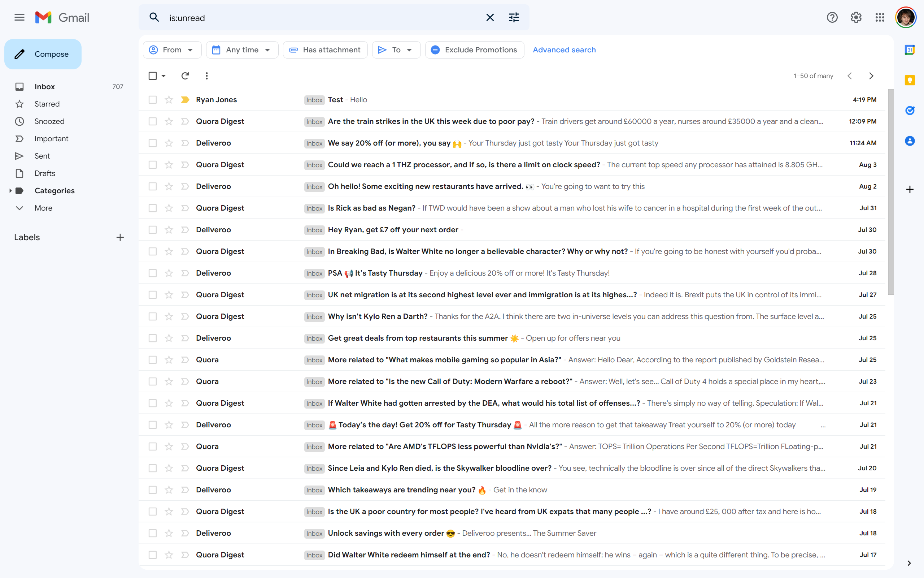
Task: Toggle the Exclude Promotions filter chip
Action: click(x=474, y=50)
